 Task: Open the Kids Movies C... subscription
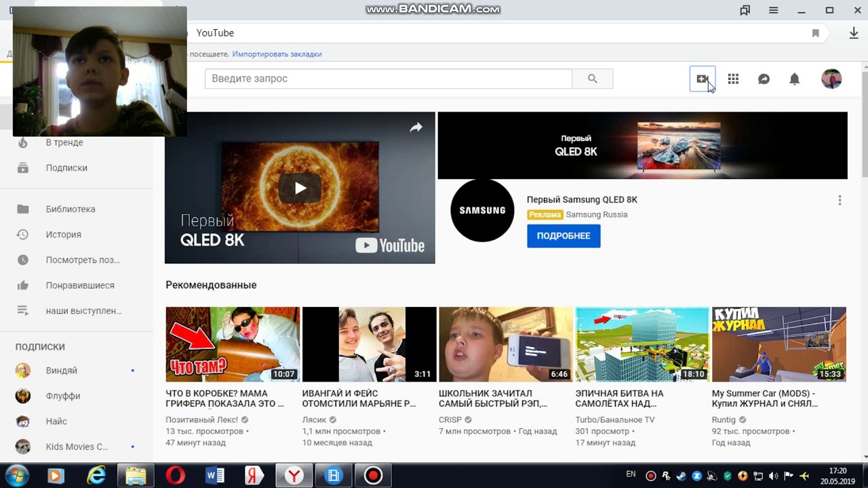click(77, 447)
